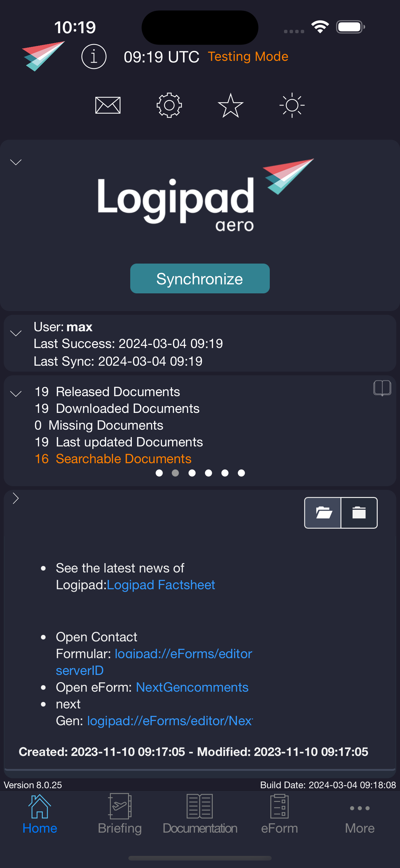Collapse the Synchronize panel with its chevron
Screen dimensions: 400x868
pyautogui.click(x=15, y=162)
